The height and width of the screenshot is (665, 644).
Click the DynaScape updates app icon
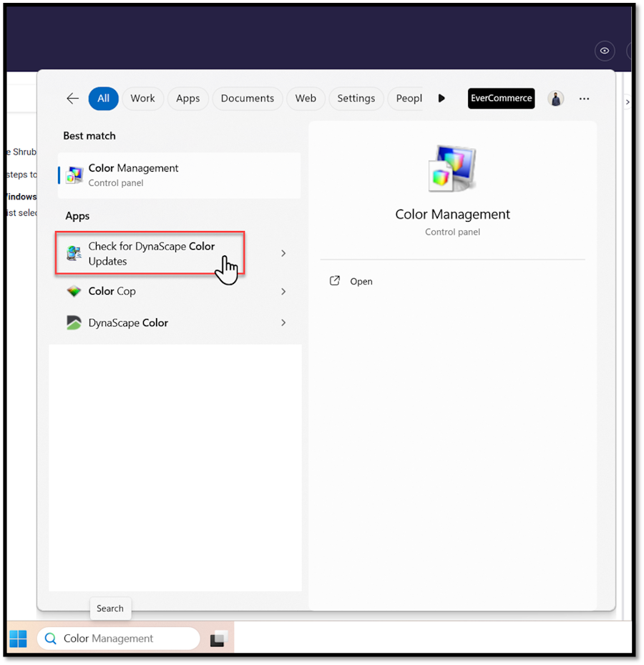pos(74,253)
